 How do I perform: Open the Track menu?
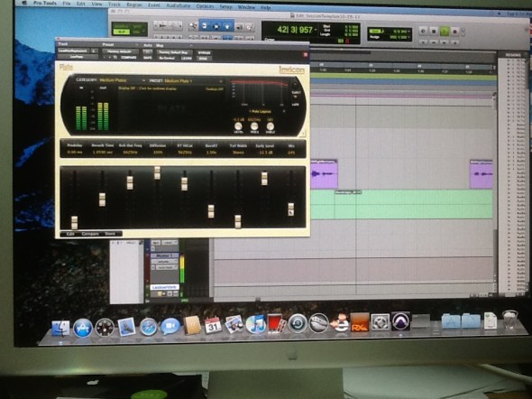(115, 5)
